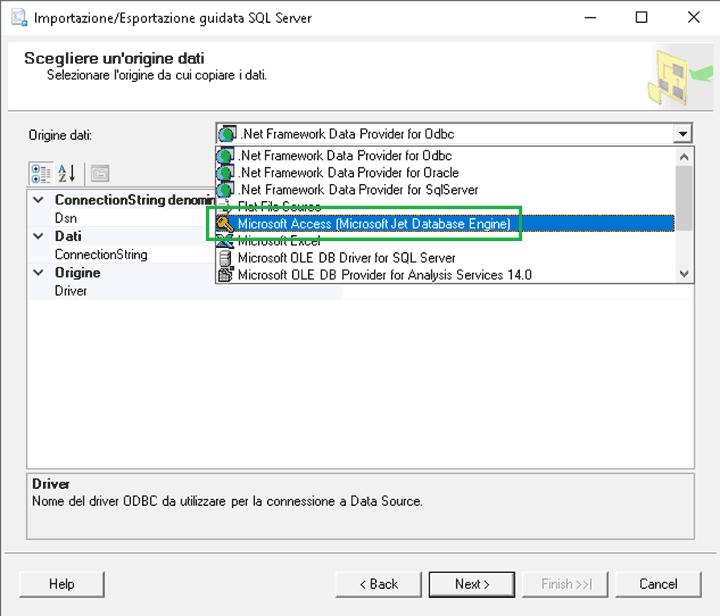Image resolution: width=720 pixels, height=616 pixels.
Task: Select the Dsn property row
Action: point(122,218)
